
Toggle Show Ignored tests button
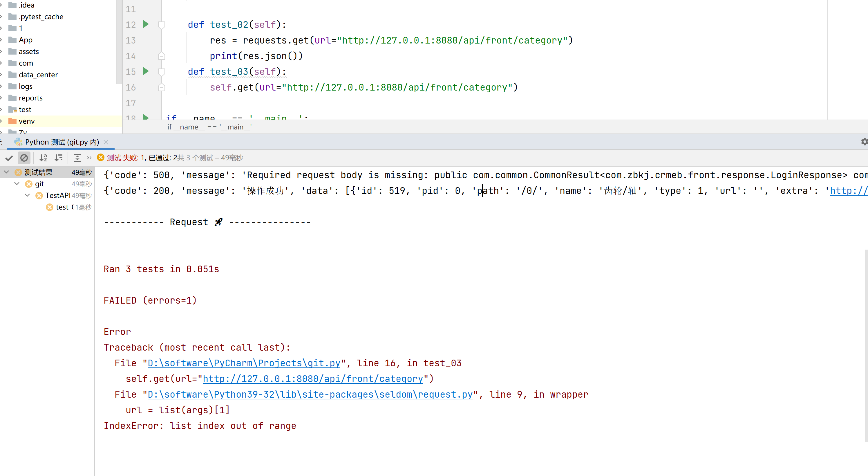[x=24, y=158]
